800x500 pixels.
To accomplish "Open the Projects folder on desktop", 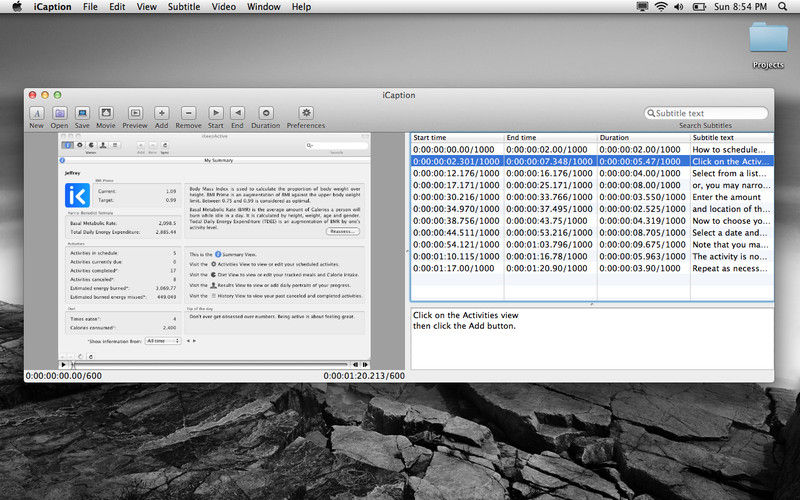I will (768, 37).
